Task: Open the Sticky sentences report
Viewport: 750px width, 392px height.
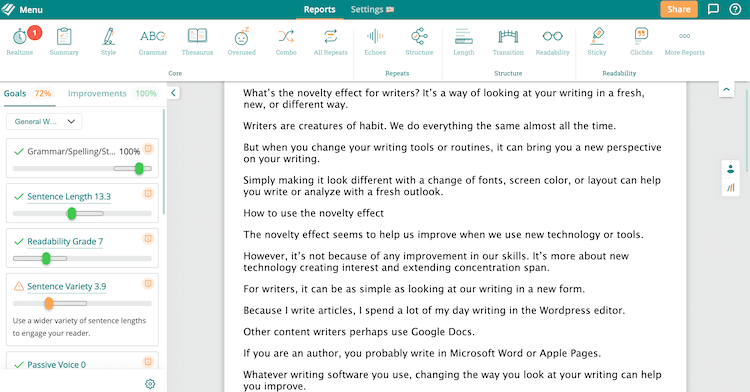Action: point(597,42)
